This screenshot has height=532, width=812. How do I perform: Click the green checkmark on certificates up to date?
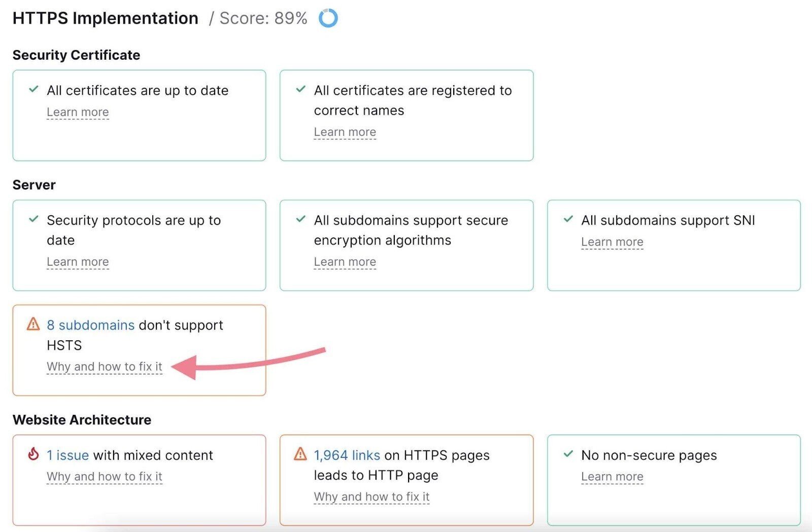tap(33, 89)
